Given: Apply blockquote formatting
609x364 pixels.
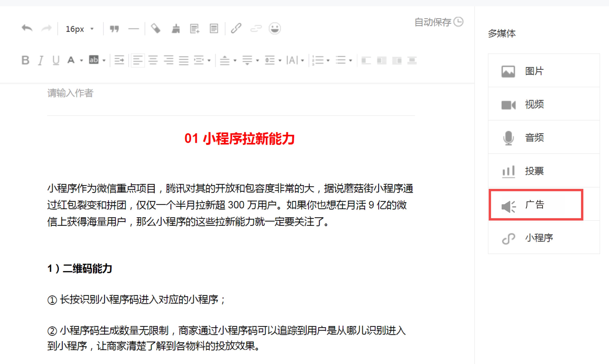Looking at the screenshot, I should (x=114, y=29).
